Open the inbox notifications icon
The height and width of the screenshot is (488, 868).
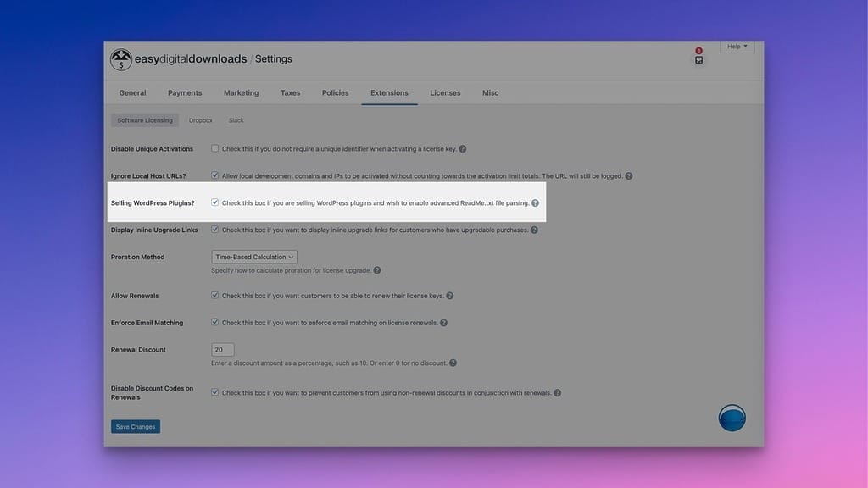click(698, 59)
